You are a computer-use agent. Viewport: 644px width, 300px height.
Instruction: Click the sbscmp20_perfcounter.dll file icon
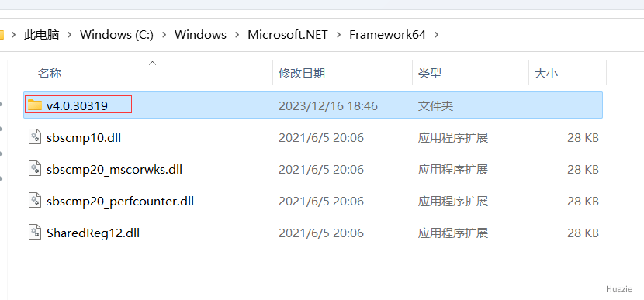click(35, 201)
